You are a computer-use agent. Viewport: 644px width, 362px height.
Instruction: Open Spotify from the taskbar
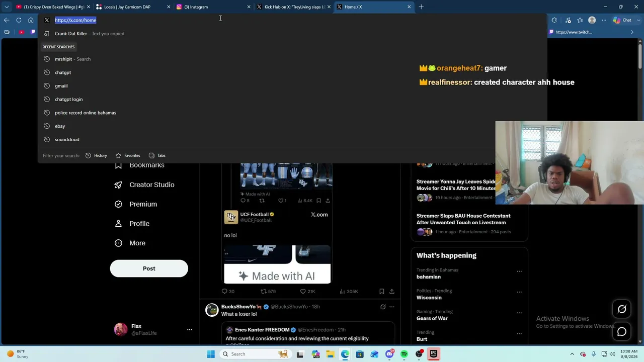tap(404, 354)
